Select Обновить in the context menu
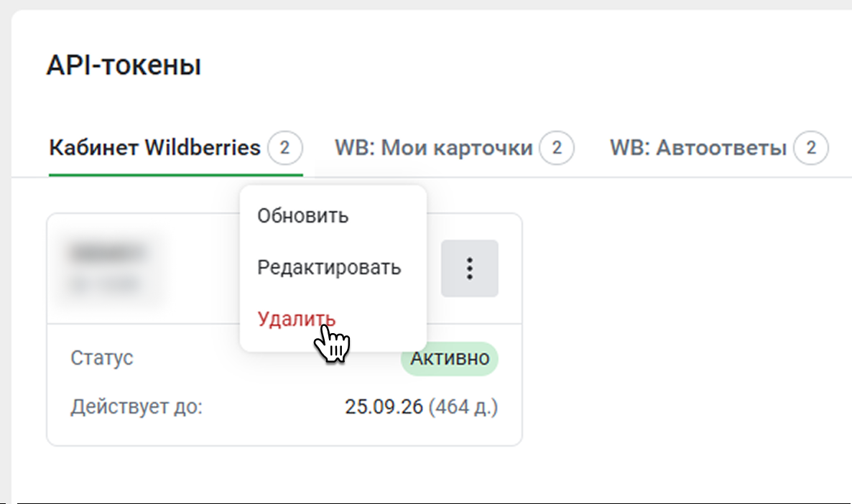852x504 pixels. (302, 215)
